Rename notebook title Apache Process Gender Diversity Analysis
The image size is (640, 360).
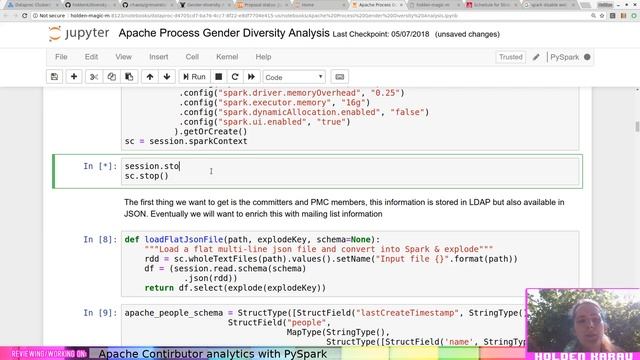pos(224,33)
